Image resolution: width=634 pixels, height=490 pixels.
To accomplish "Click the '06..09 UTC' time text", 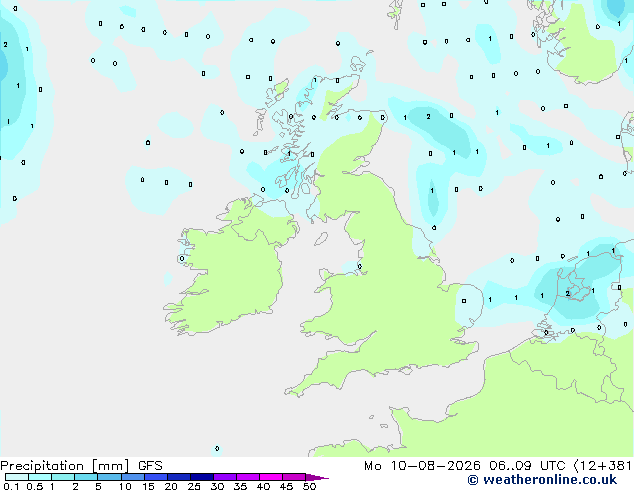I will tap(527, 466).
